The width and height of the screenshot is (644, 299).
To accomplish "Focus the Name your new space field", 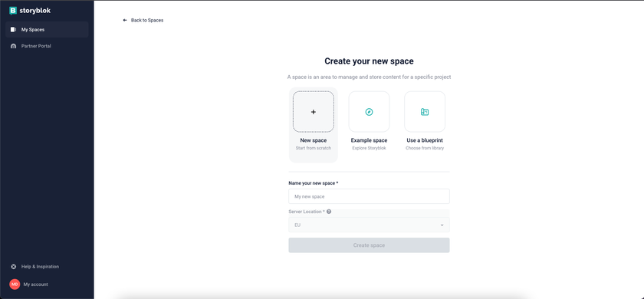I will pyautogui.click(x=369, y=196).
